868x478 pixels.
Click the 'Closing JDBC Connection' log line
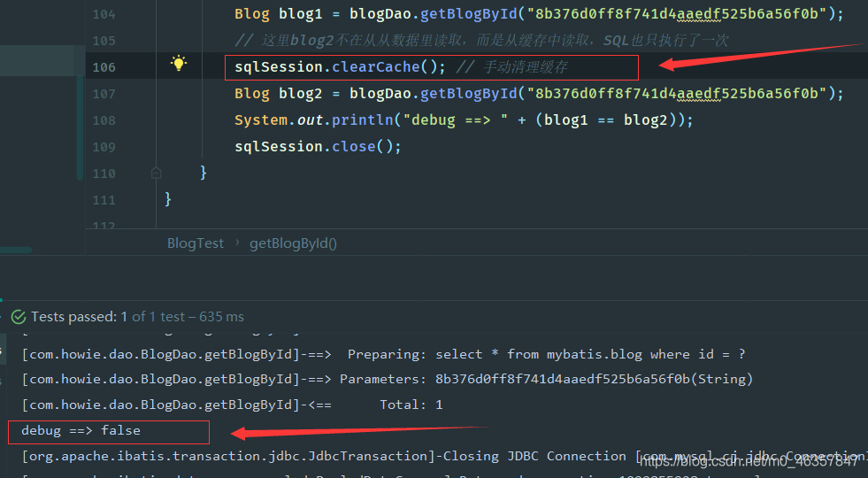(x=444, y=457)
